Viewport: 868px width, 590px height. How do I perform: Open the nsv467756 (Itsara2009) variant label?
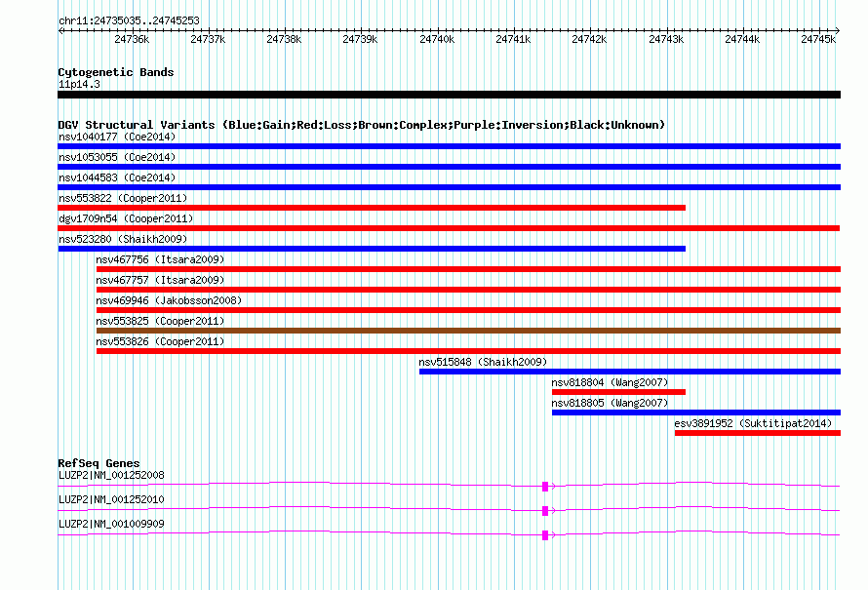160,259
